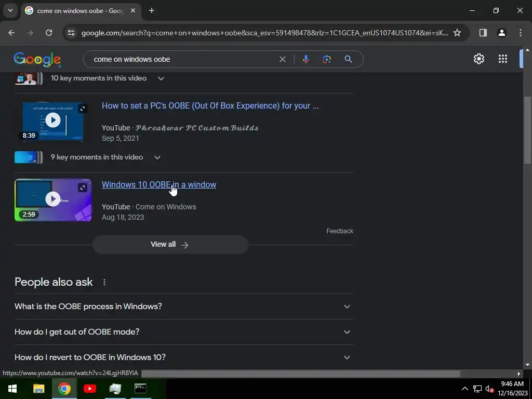The height and width of the screenshot is (399, 532).
Task: Open the Chrome profile avatar icon
Action: [501, 33]
